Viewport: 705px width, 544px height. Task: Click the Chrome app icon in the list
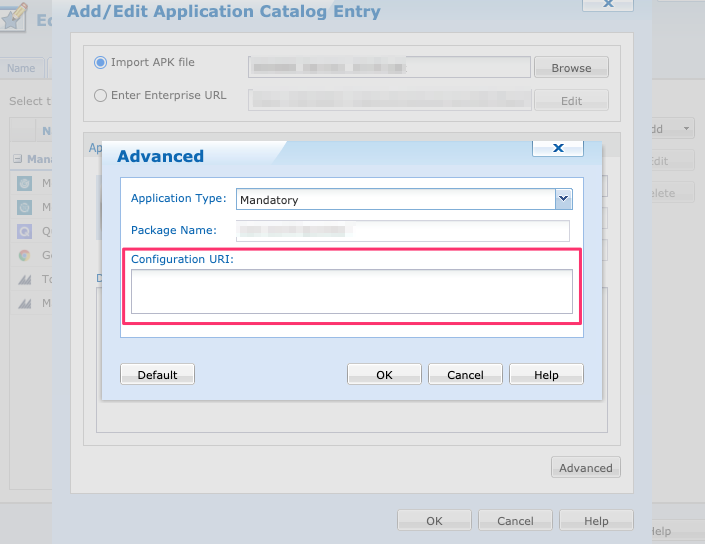(24, 255)
